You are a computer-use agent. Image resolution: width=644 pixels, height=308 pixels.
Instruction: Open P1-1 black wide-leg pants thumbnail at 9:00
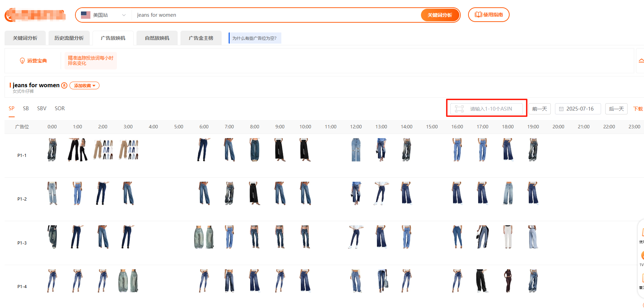click(x=280, y=150)
